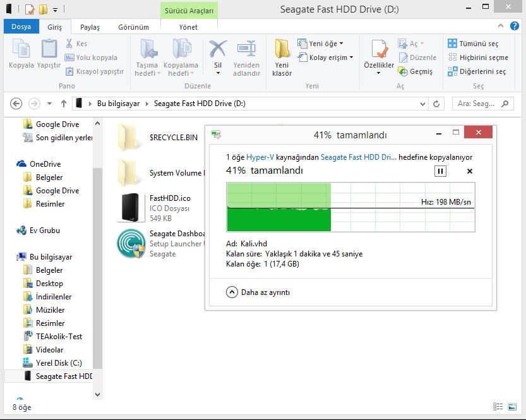
Task: Click Diğerlerini seç invert selection
Action: [x=477, y=71]
